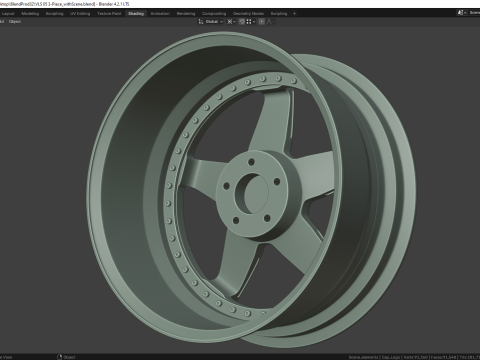Open the Modeling workspace tab
This screenshot has width=480, height=360.
pyautogui.click(x=30, y=14)
